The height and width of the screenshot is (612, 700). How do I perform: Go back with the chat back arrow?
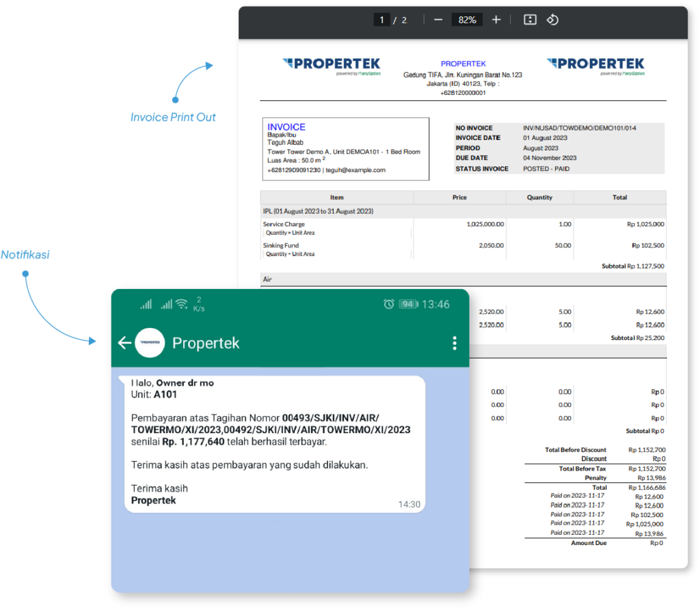124,343
